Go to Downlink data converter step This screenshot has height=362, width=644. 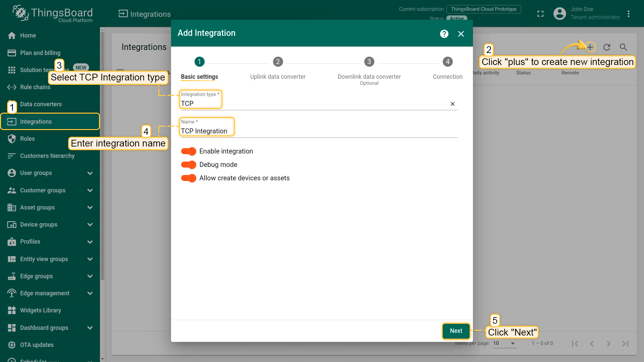[369, 71]
